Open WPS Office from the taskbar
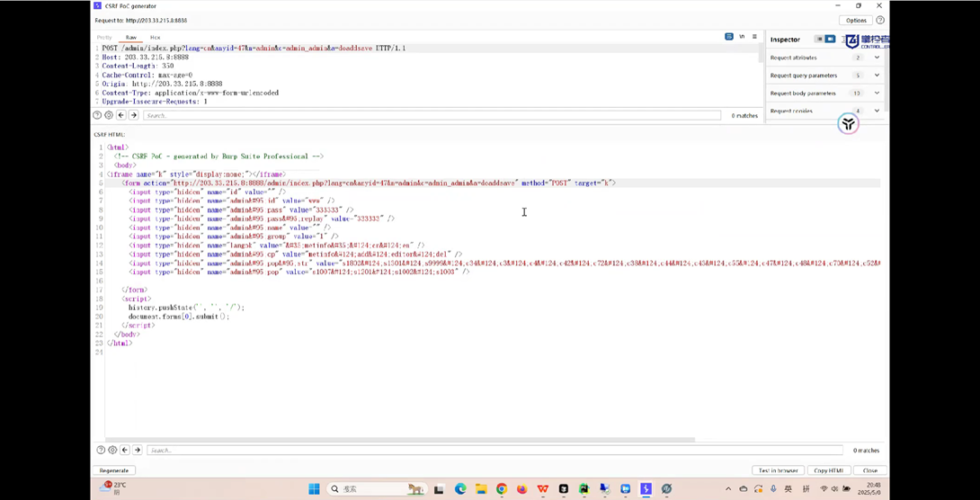980x500 pixels. pos(542,488)
